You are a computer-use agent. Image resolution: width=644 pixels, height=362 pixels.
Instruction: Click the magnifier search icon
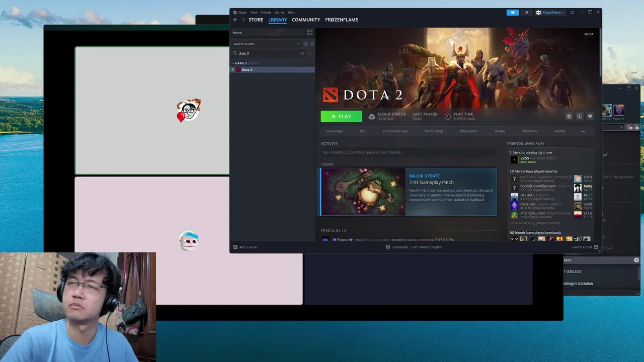(235, 53)
